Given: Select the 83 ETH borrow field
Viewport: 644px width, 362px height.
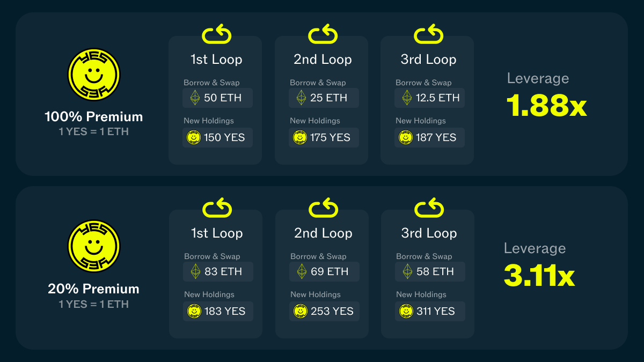Looking at the screenshot, I should tap(218, 272).
